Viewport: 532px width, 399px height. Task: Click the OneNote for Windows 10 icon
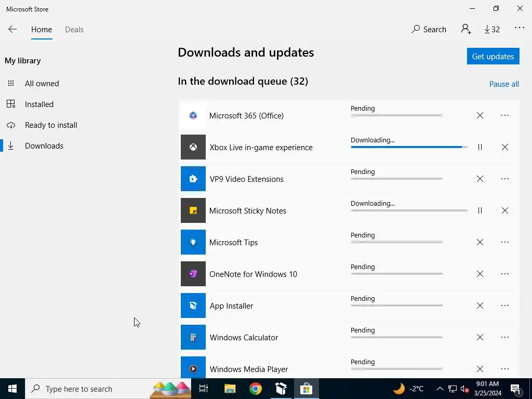[193, 274]
